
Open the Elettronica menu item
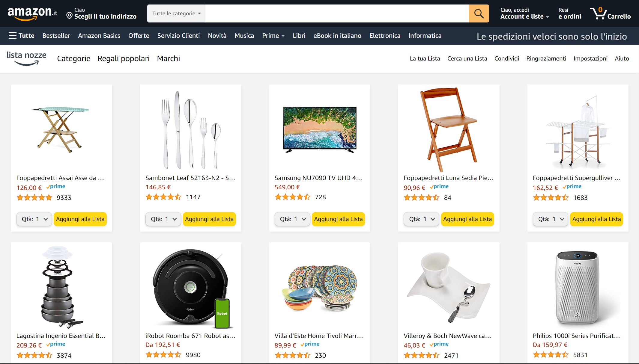[x=385, y=36]
